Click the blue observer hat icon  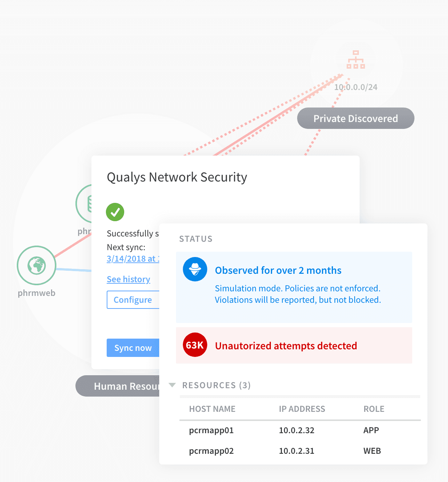pos(195,269)
